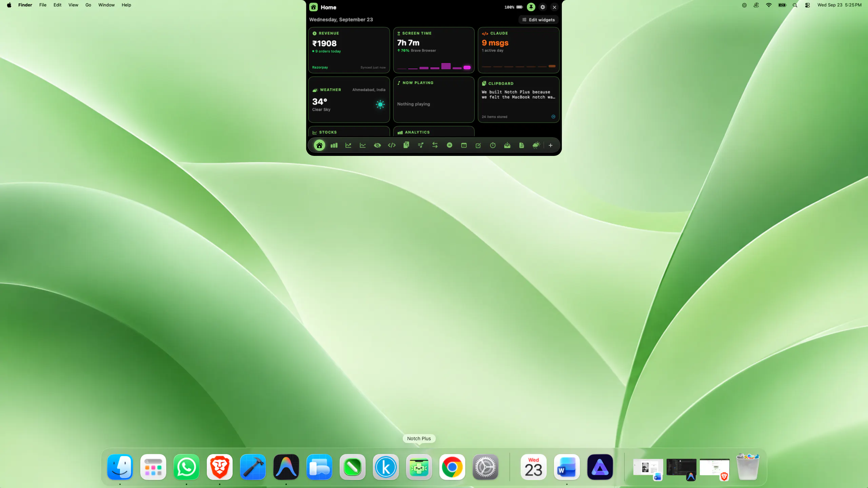Open the round equals-sign tab icon
Viewport: 868px width, 488px height.
[x=450, y=145]
